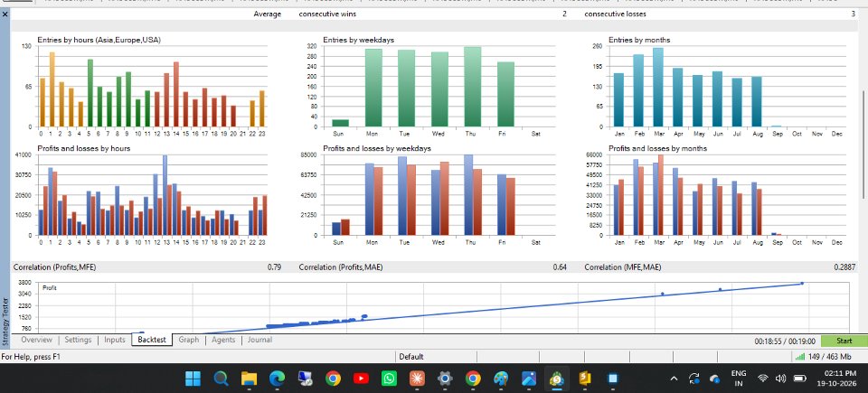
Task: Open the ENG IN language switcher
Action: coord(739,379)
